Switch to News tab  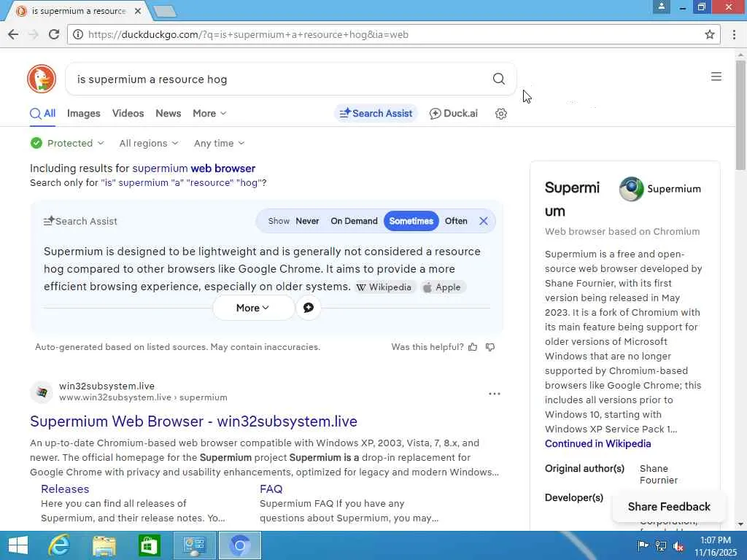point(169,113)
